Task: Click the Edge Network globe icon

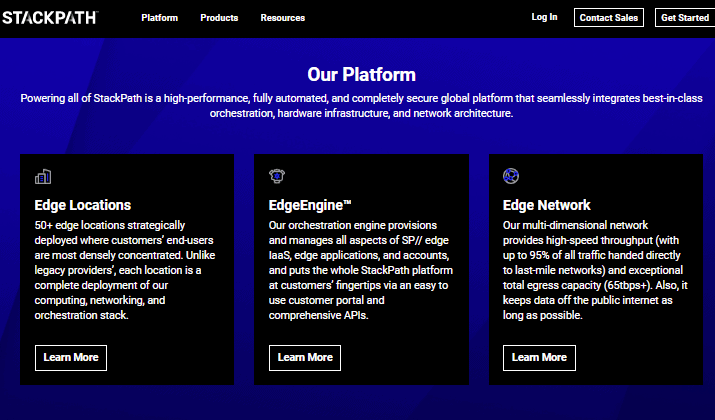Action: [x=511, y=176]
